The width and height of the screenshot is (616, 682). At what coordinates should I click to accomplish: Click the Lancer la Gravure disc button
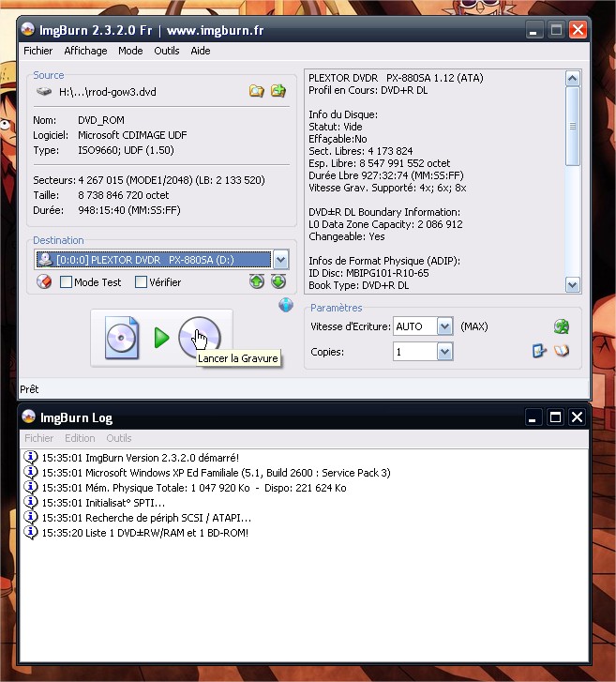[x=200, y=338]
